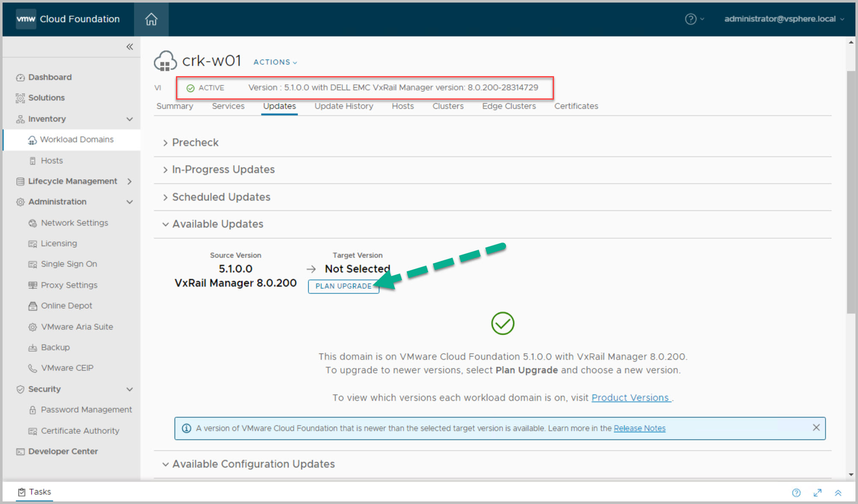Expand the Tasks panel with double-up arrows
The width and height of the screenshot is (858, 504).
point(838,493)
